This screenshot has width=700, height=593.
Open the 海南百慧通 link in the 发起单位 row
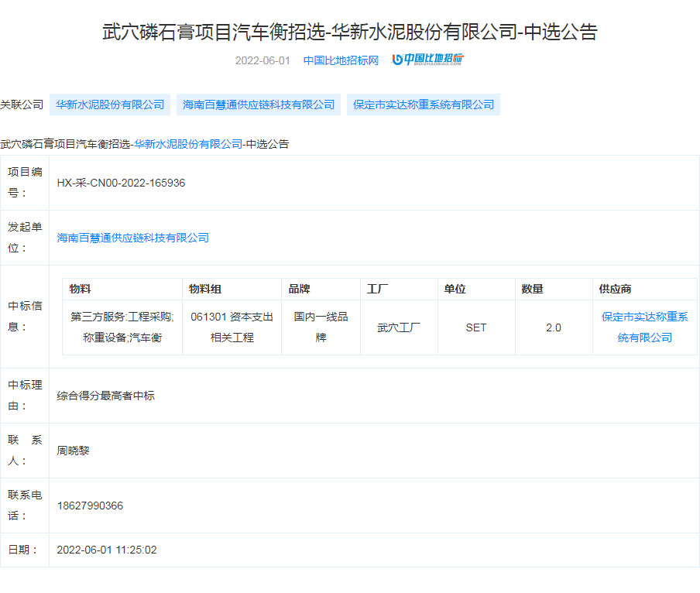(133, 238)
